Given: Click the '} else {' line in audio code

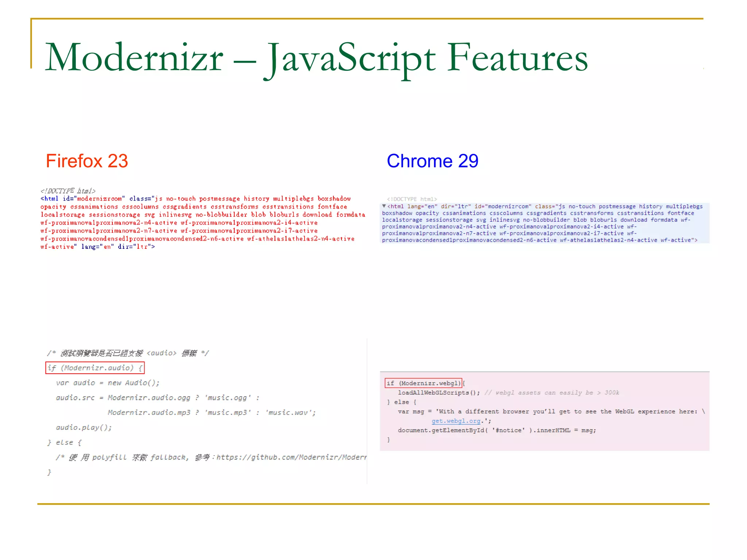Looking at the screenshot, I should tap(65, 442).
